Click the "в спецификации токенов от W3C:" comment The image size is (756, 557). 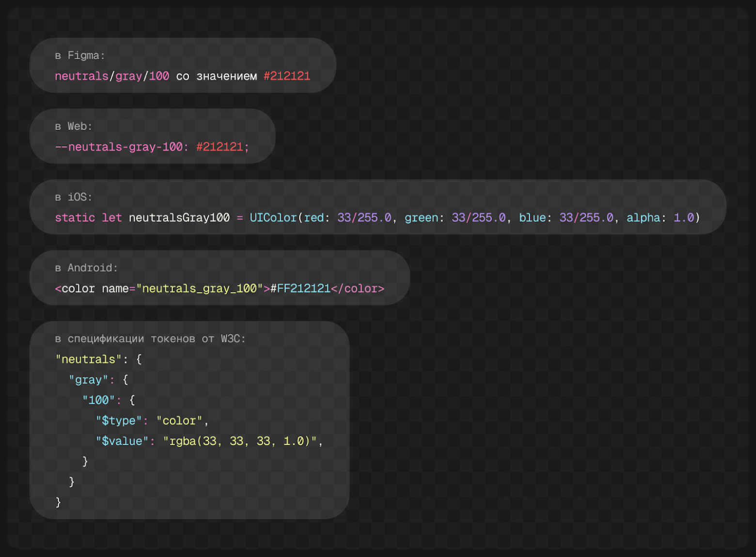[x=150, y=339]
